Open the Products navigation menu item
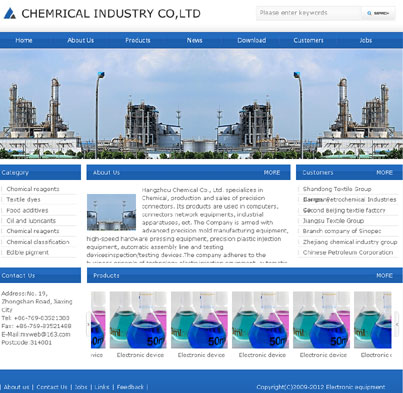Viewport: 403px width, 393px height. 138,40
